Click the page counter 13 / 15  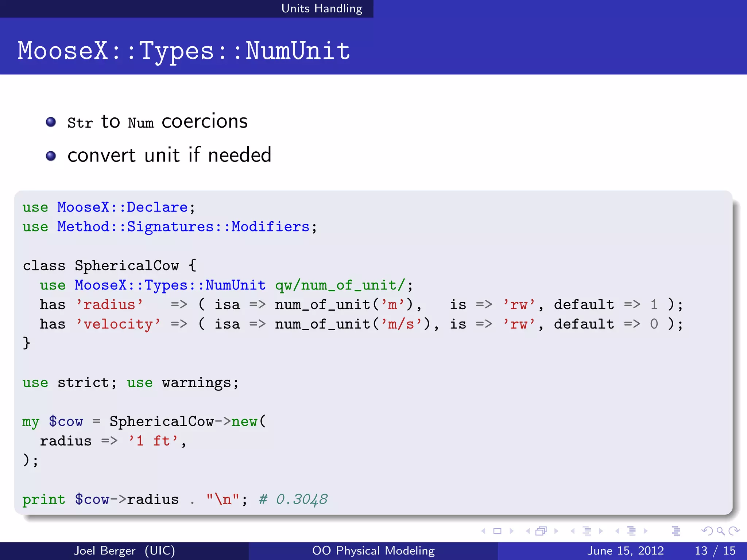715,551
